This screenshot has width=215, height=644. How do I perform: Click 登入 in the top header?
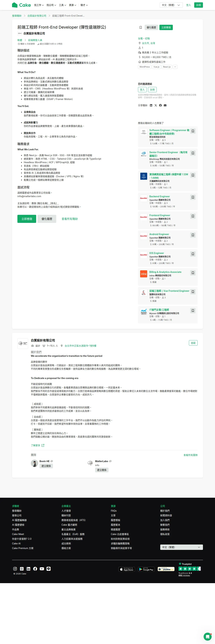pos(189,5)
